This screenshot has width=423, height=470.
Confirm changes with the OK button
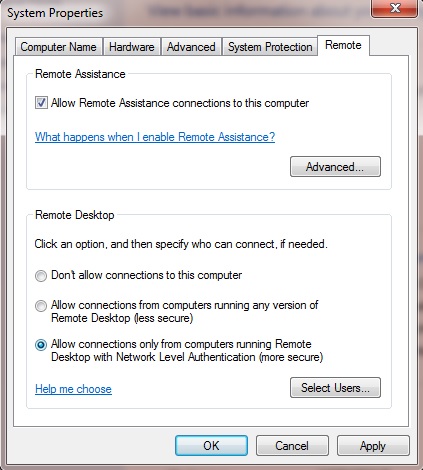tap(211, 445)
